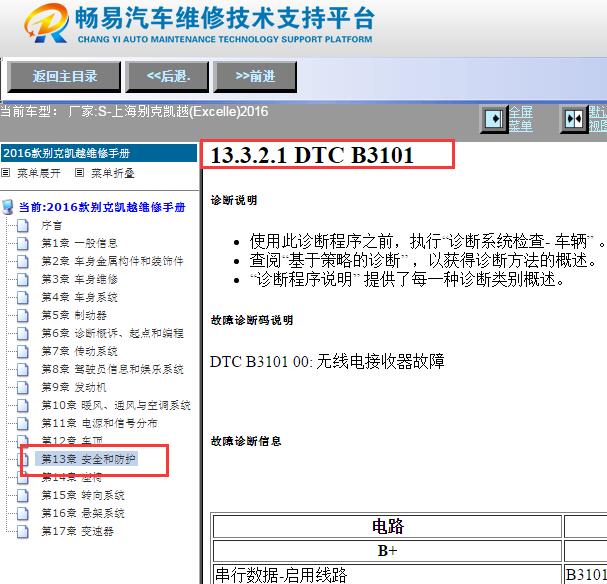
Task: Go back with <<后退 button
Action: click(167, 77)
